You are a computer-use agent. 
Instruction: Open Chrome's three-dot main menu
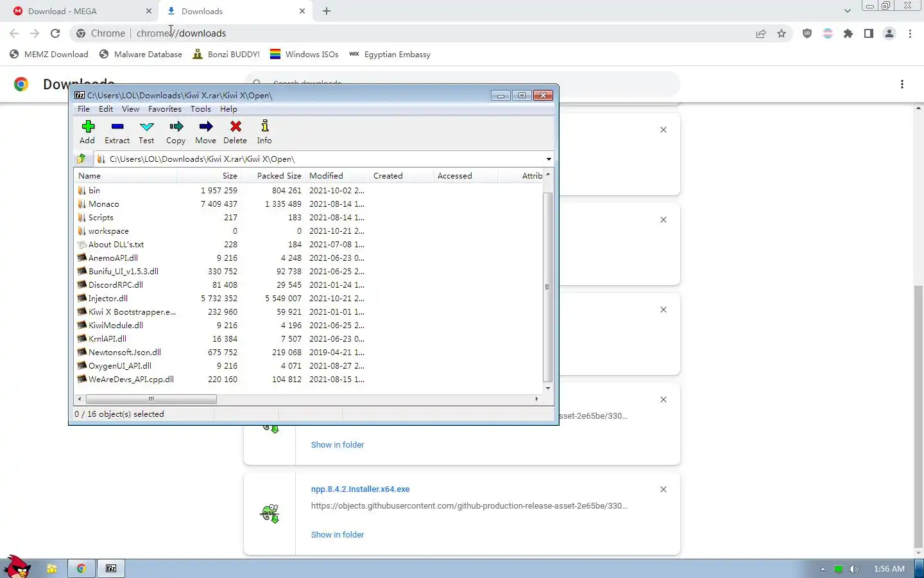(x=910, y=33)
